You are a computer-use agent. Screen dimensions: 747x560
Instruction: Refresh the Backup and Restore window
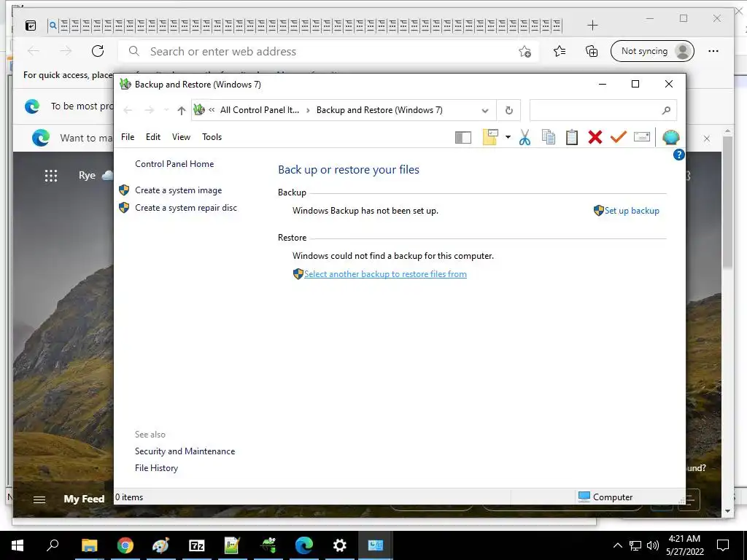coord(508,111)
